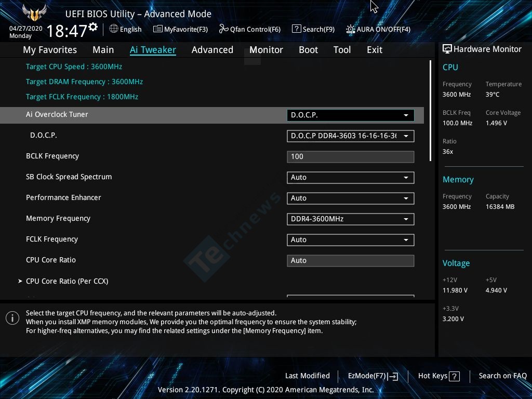Click Target FCLK Frequency : 1800MHz text
Viewport: 532px width, 399px height.
point(82,97)
